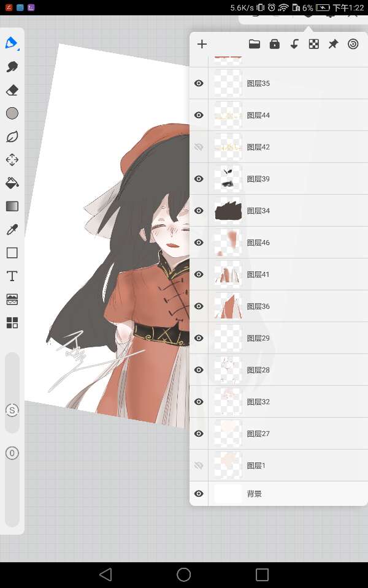This screenshot has width=368, height=588.
Task: Show hidden layer 图层1
Action: click(199, 466)
